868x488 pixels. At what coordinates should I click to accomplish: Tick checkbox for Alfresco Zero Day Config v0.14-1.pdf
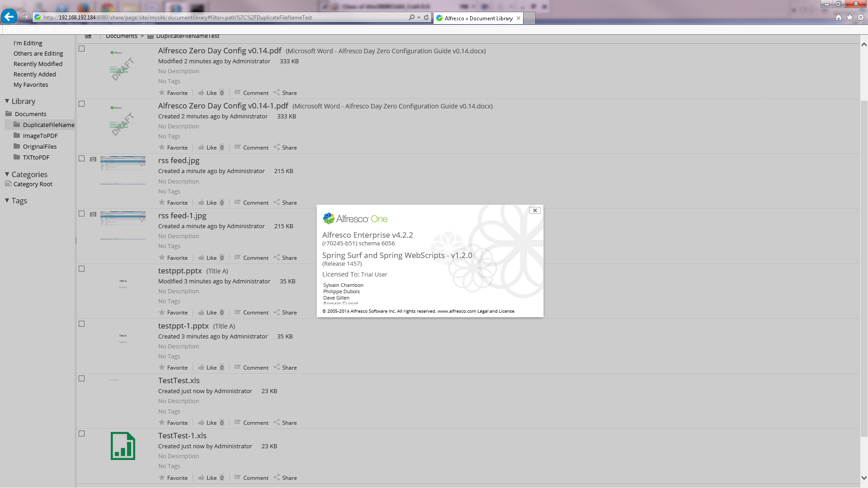82,103
